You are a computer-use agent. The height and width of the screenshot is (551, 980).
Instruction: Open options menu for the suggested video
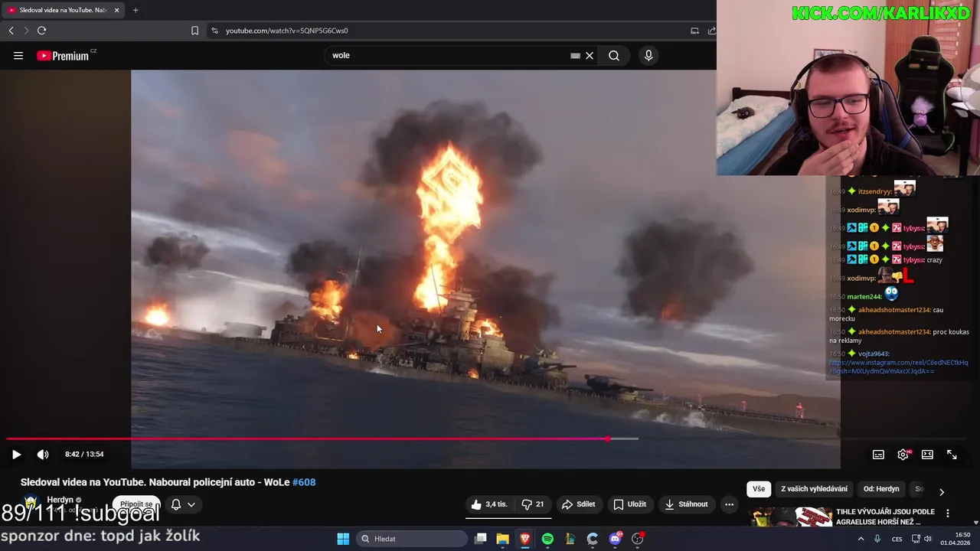tap(948, 514)
